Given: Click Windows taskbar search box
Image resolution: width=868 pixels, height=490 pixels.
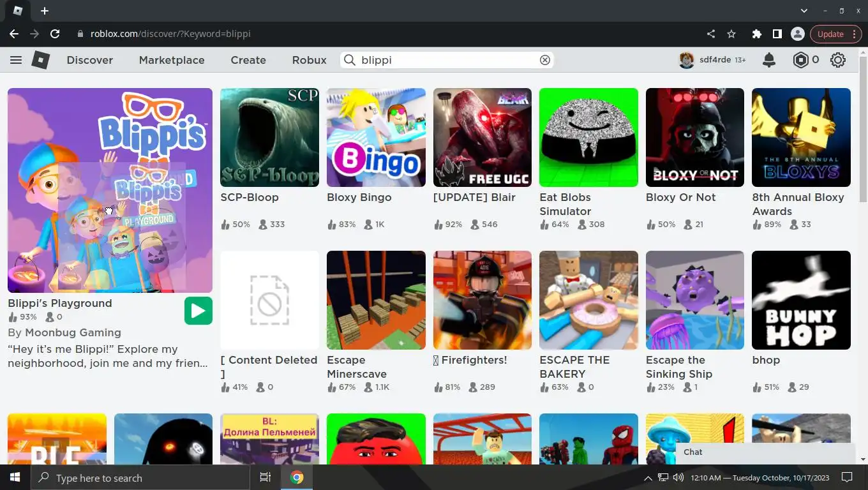Looking at the screenshot, I should click(140, 477).
